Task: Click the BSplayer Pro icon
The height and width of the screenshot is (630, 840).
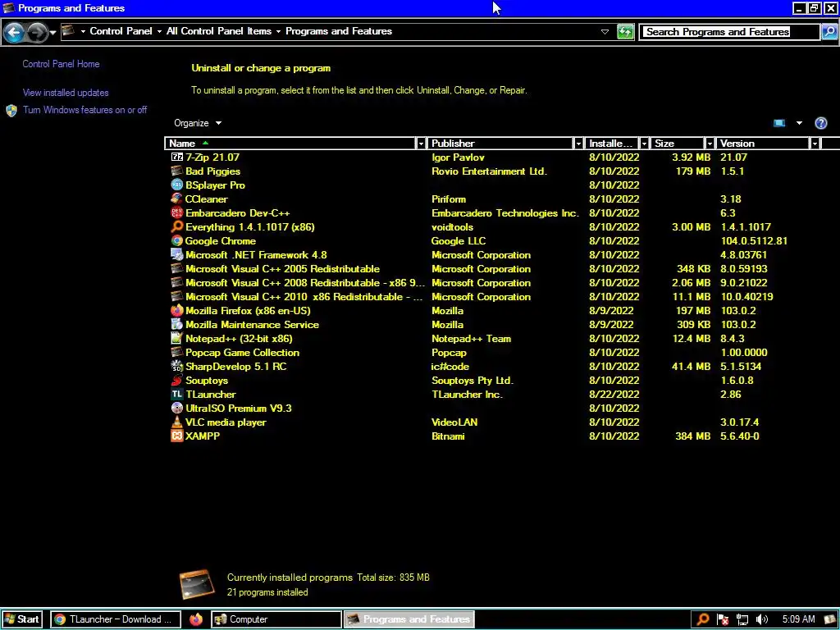Action: (x=177, y=185)
